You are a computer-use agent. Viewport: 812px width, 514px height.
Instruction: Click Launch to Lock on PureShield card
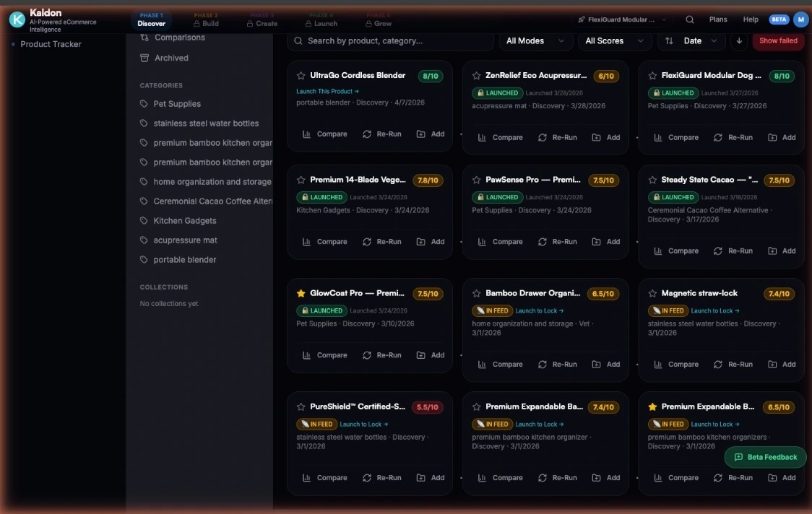[x=363, y=424]
